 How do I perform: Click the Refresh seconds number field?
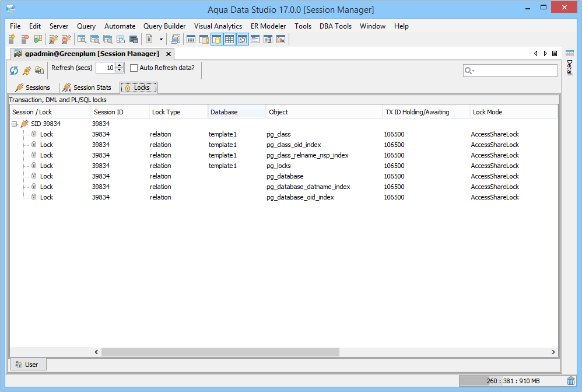[x=106, y=68]
